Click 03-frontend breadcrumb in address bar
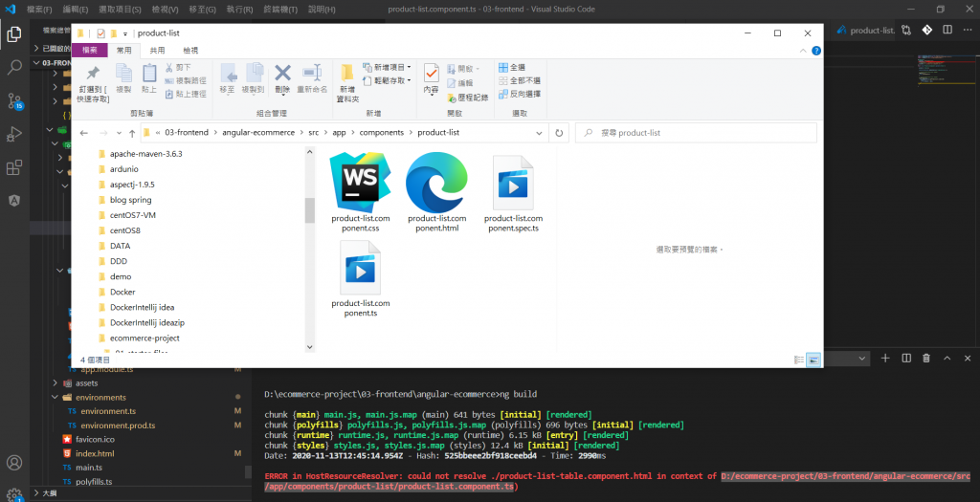Image resolution: width=980 pixels, height=502 pixels. [187, 132]
